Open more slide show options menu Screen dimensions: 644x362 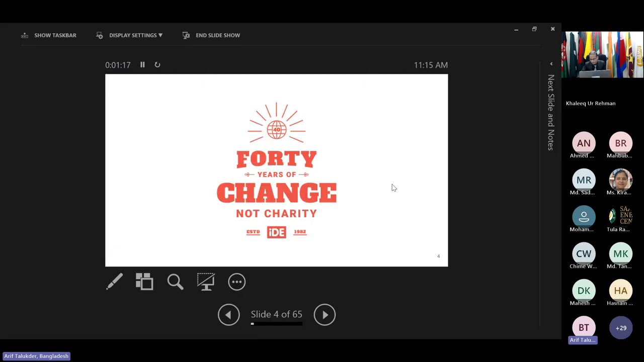point(236,282)
